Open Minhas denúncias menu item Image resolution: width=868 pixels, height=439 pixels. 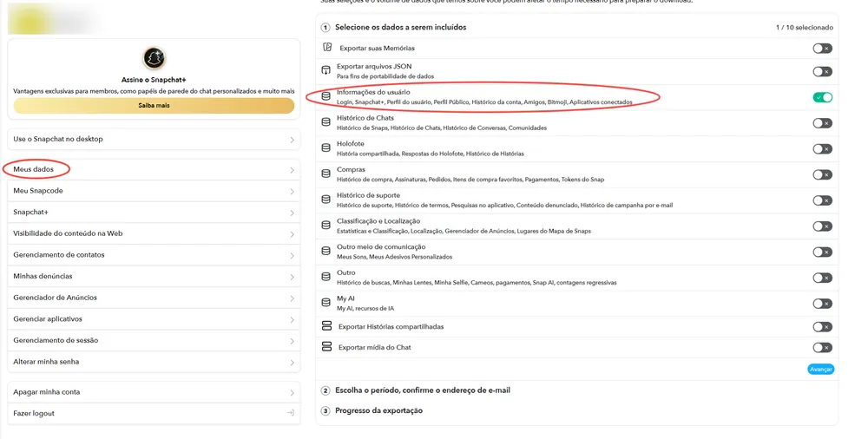(x=154, y=276)
